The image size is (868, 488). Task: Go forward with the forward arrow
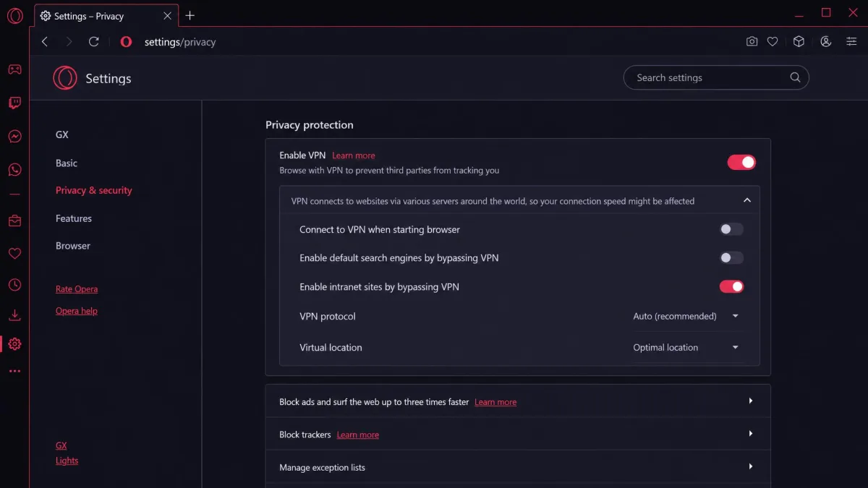point(69,42)
